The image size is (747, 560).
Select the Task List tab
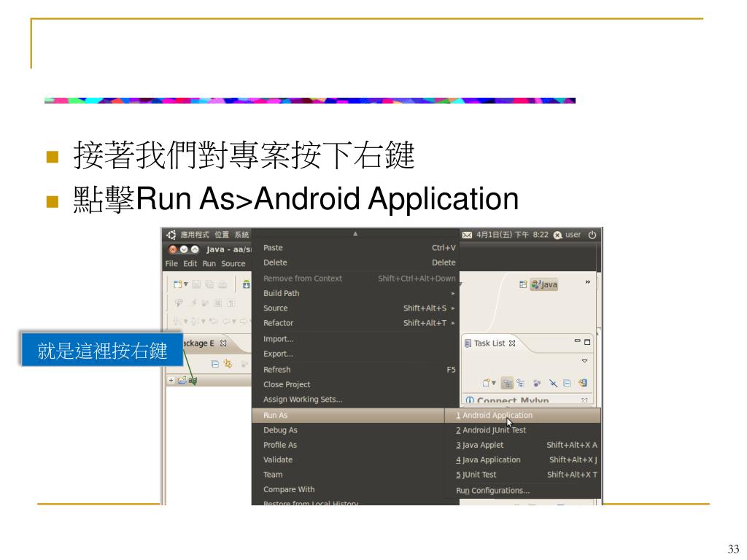click(x=489, y=343)
